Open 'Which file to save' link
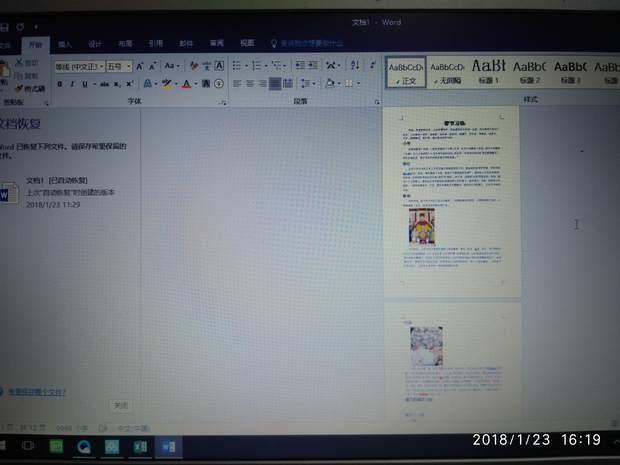Viewport: 620px width, 465px height. [x=37, y=392]
